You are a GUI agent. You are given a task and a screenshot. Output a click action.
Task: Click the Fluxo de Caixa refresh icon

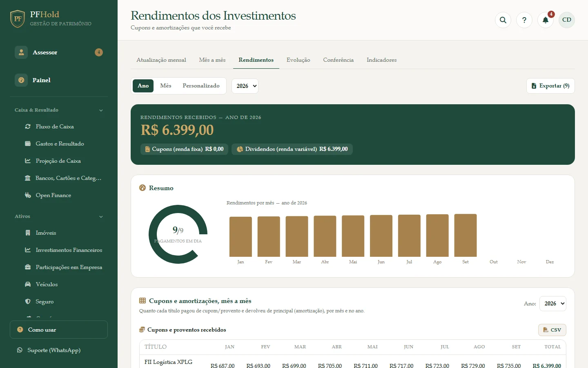[x=28, y=127]
